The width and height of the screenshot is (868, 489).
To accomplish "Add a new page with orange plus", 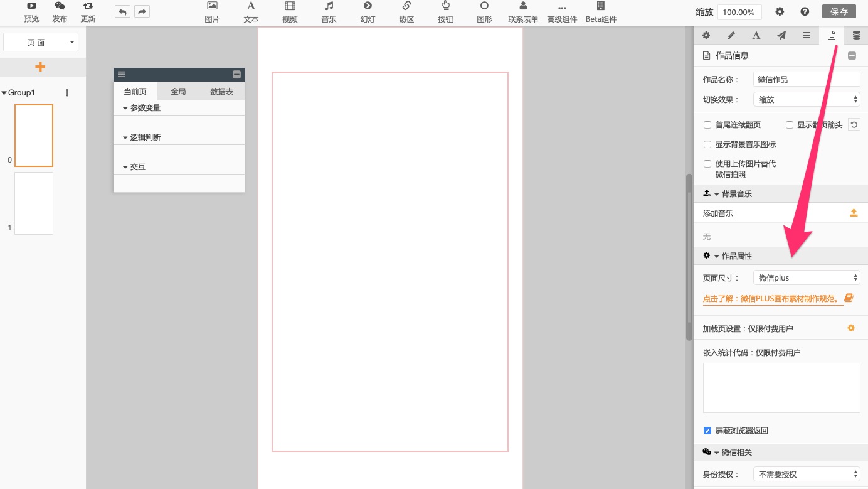I will pos(40,67).
